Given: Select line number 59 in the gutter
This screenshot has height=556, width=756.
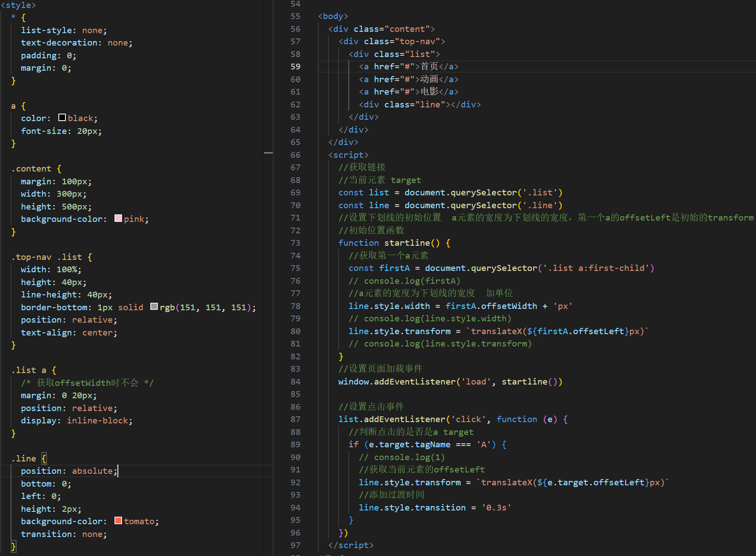Looking at the screenshot, I should pyautogui.click(x=295, y=67).
